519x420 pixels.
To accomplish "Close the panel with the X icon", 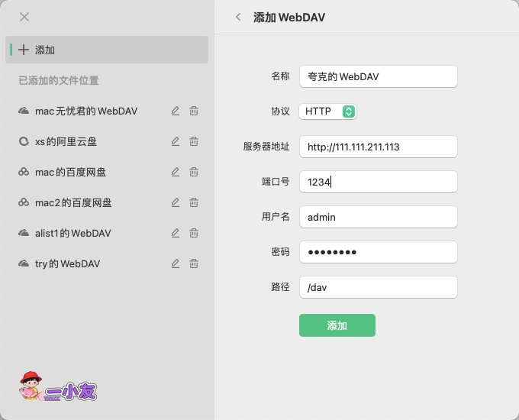I will click(x=24, y=17).
